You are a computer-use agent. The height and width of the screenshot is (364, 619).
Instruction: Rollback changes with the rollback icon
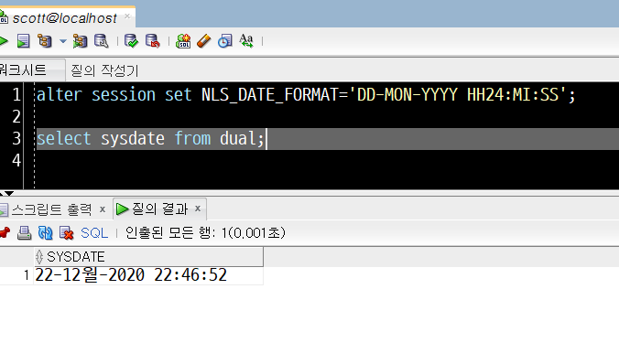coord(152,41)
